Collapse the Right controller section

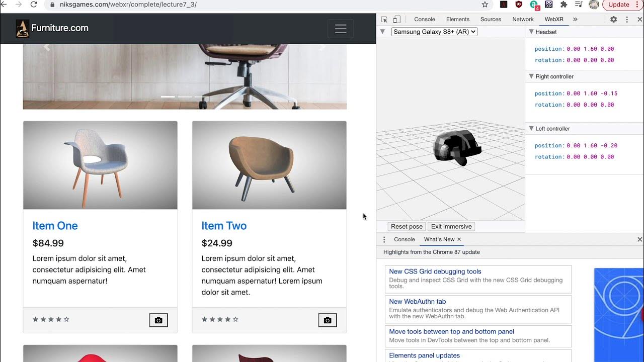click(531, 76)
